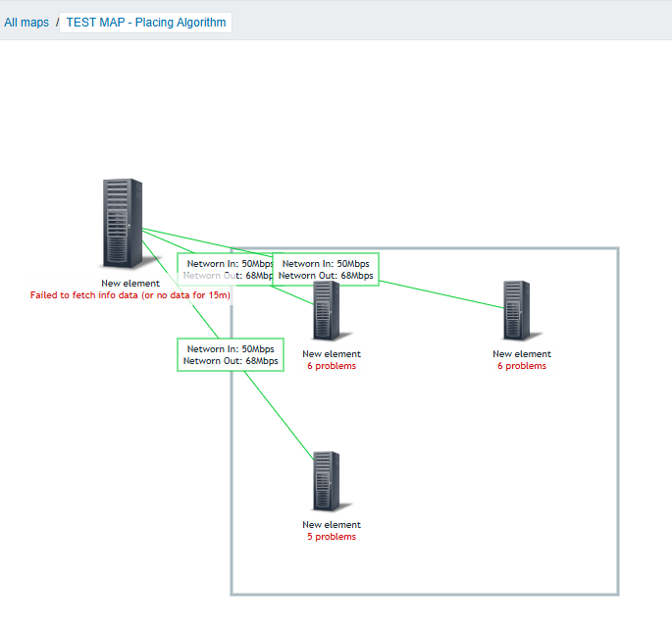Viewport: 672px width, 630px height.
Task: Select the bottom server icon with 5 problems
Action: tap(327, 481)
